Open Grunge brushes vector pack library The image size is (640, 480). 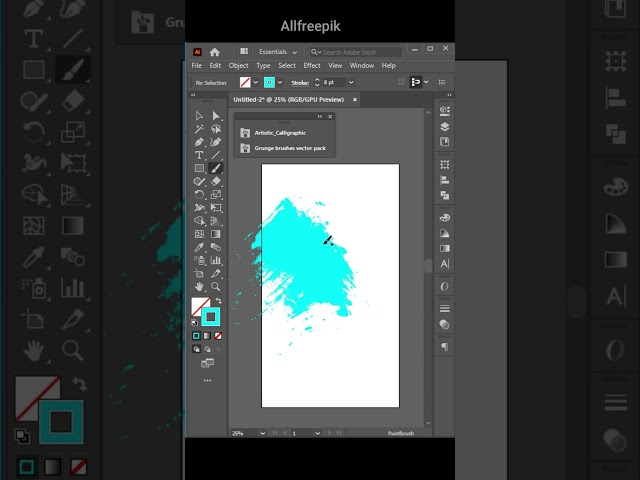tap(284, 148)
